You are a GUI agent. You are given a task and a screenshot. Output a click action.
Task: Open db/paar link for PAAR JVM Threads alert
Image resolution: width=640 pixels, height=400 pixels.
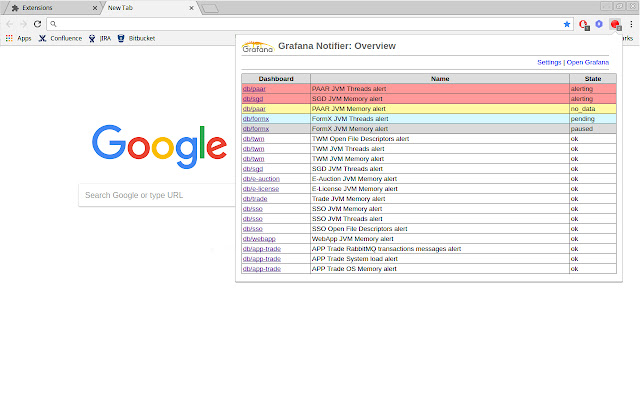pos(254,89)
